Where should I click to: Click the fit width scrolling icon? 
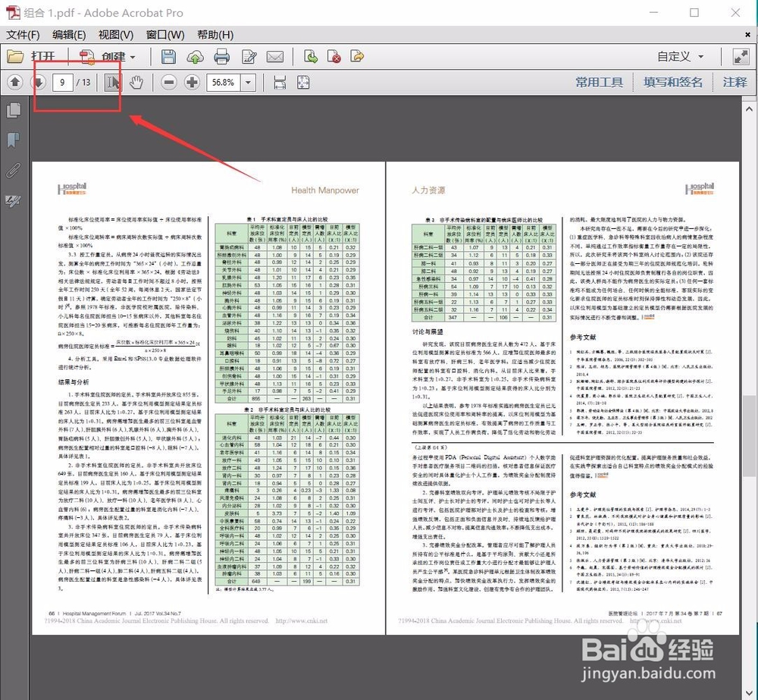point(280,82)
